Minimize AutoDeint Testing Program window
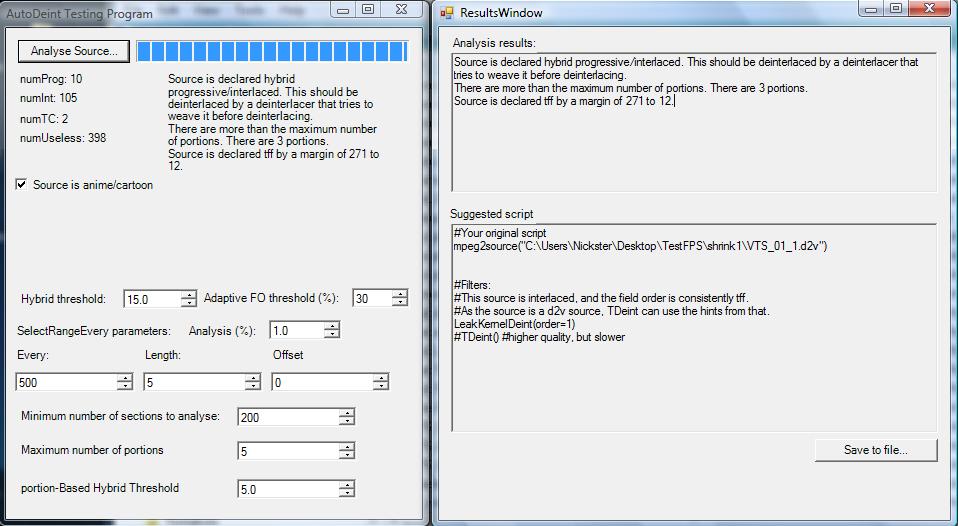The width and height of the screenshot is (958, 526). coord(343,9)
